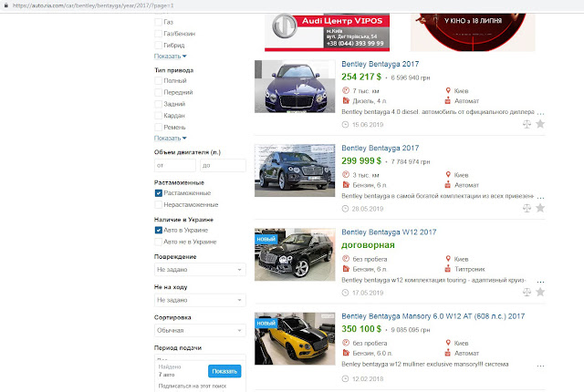
Task: Expand Показать under Тип привода
Action: pyautogui.click(x=172, y=138)
